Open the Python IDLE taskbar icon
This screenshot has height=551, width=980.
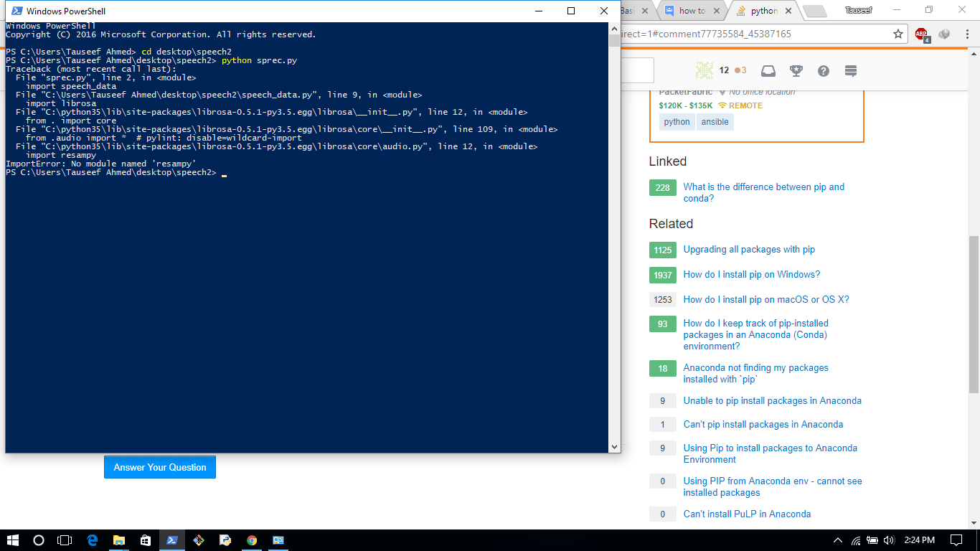[x=225, y=540]
